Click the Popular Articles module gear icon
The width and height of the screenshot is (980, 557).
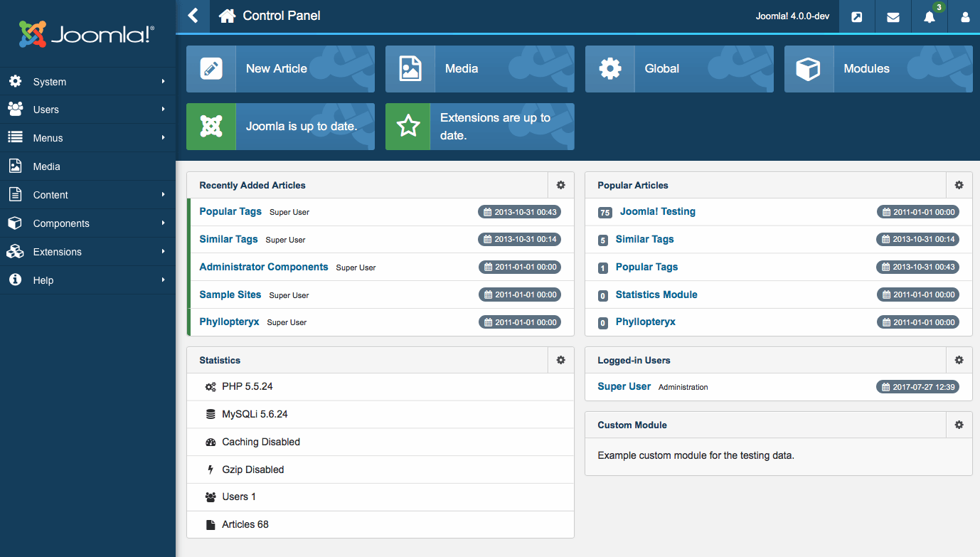(959, 185)
